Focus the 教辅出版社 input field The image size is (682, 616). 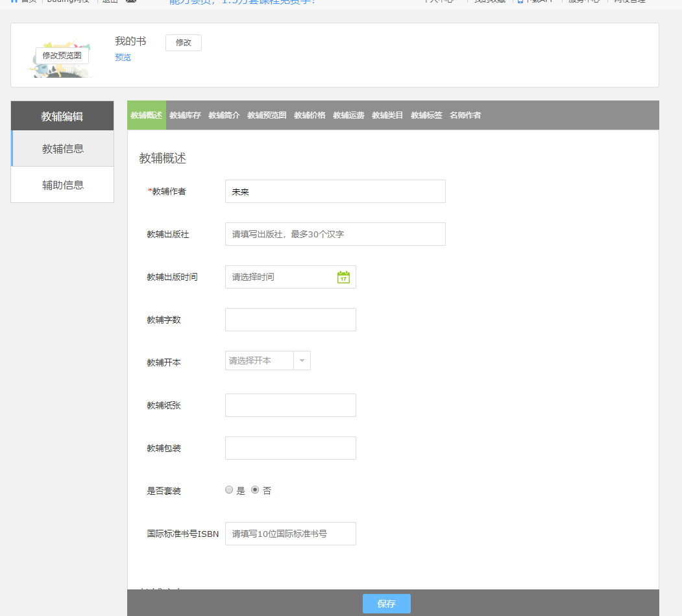[x=335, y=234]
